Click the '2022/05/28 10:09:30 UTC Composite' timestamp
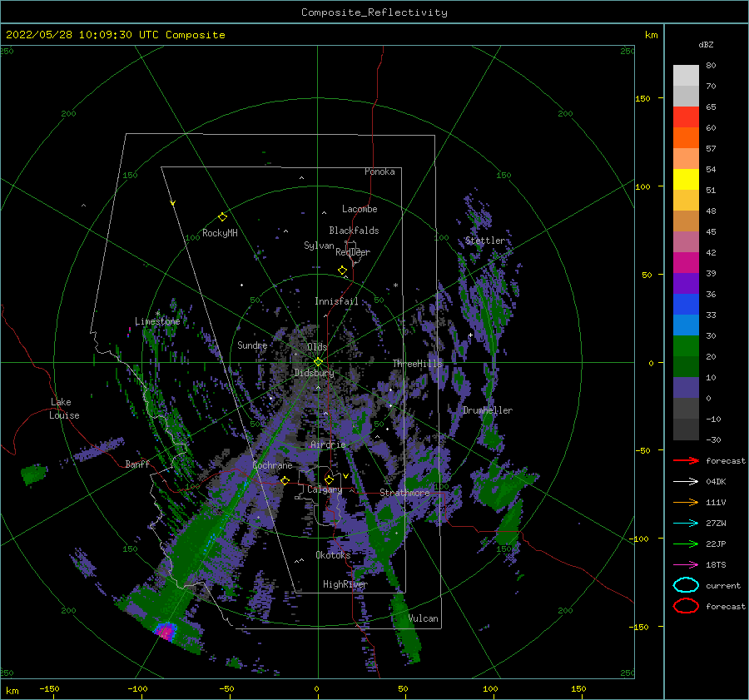This screenshot has height=700, width=749. (116, 35)
